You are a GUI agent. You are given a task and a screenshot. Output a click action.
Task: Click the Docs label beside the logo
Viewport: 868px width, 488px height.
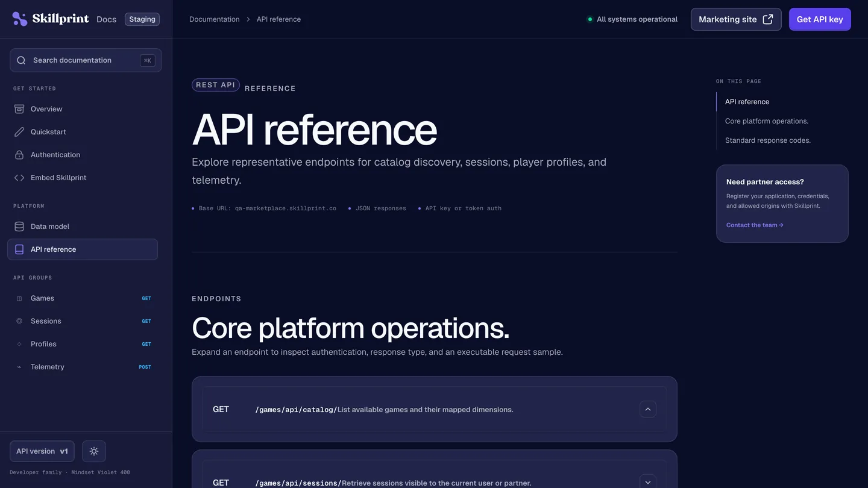pos(106,19)
